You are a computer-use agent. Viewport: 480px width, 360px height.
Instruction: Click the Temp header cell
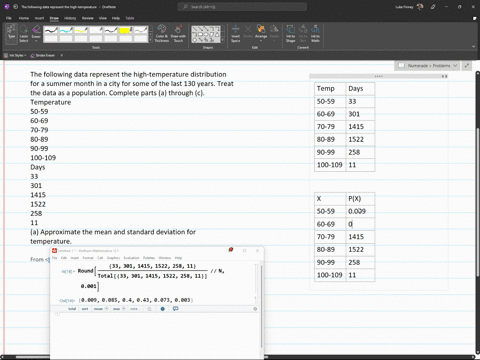tap(330, 89)
